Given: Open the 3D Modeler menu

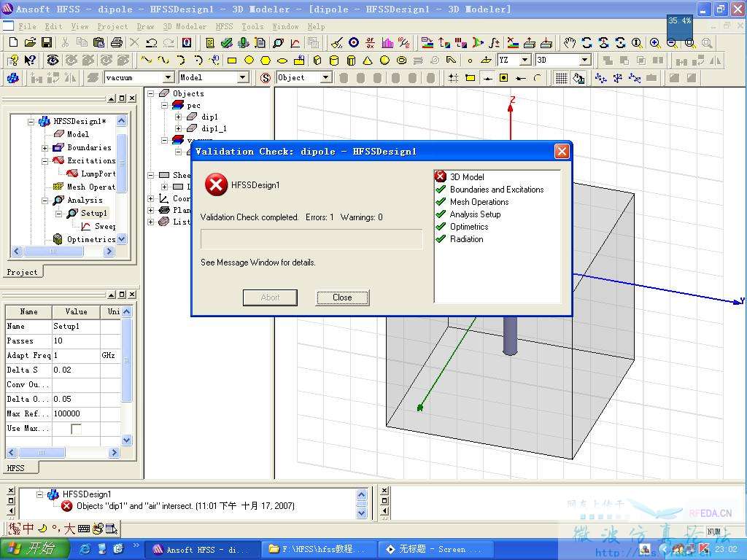Looking at the screenshot, I should pyautogui.click(x=185, y=27).
